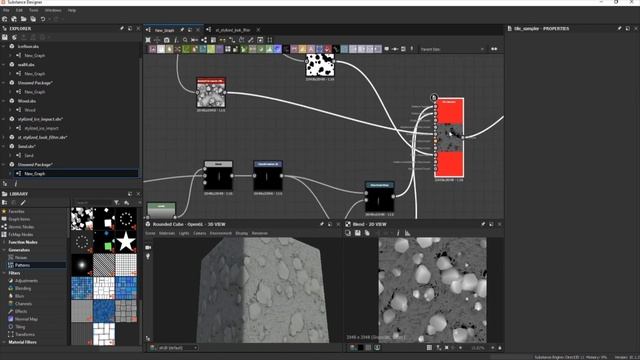Select the Wood graph in Explorer
The image size is (640, 360).
30,110
